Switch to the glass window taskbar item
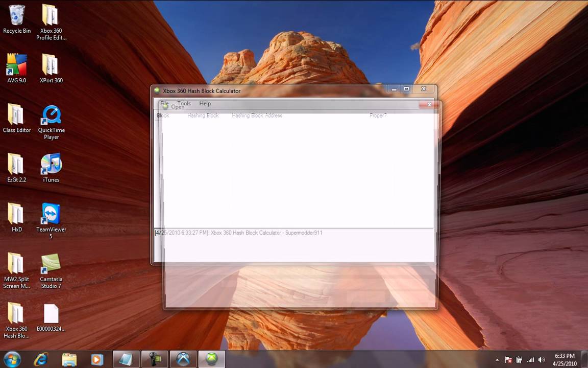The image size is (588, 368). tap(126, 359)
